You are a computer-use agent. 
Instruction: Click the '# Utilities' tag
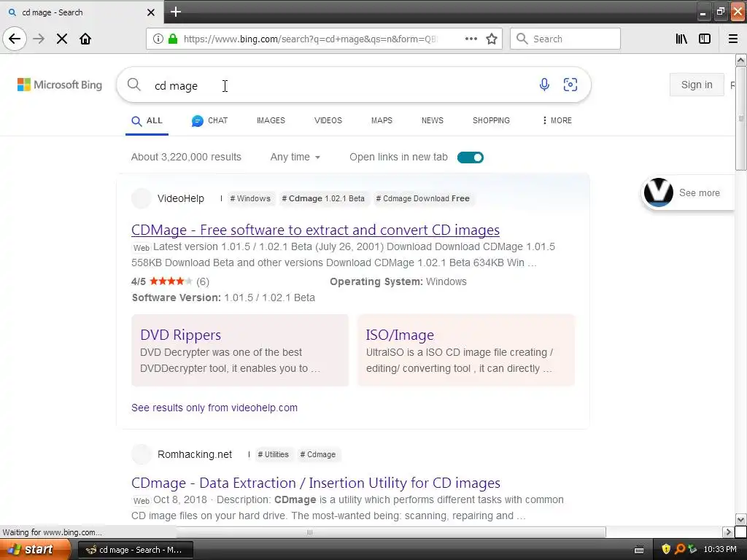click(273, 454)
